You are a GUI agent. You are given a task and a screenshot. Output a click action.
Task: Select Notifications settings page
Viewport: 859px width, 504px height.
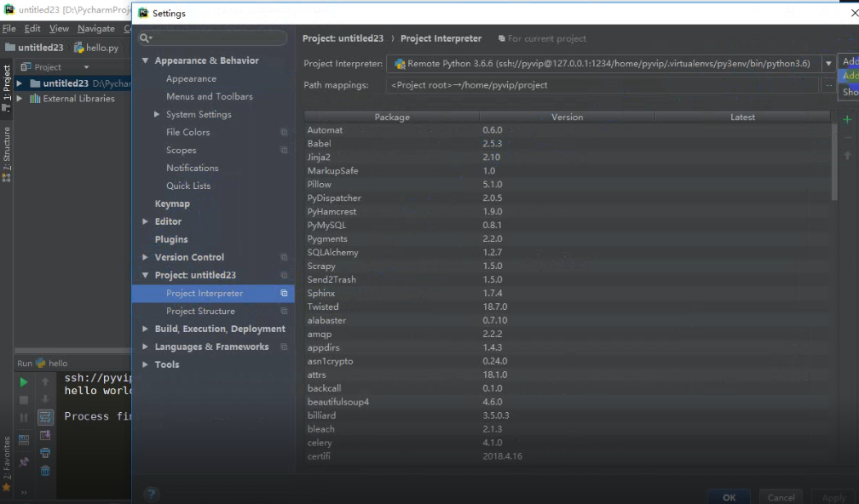193,168
